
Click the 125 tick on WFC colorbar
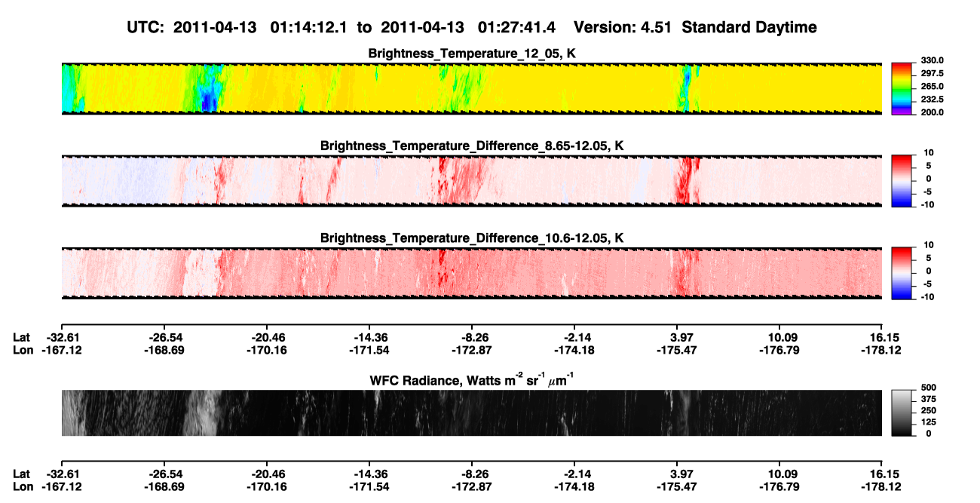click(929, 422)
